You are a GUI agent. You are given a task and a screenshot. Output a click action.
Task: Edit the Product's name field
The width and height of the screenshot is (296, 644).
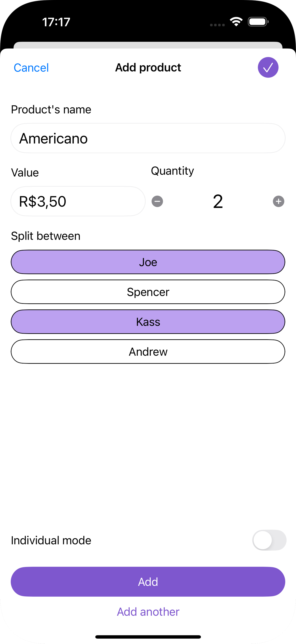(x=148, y=138)
